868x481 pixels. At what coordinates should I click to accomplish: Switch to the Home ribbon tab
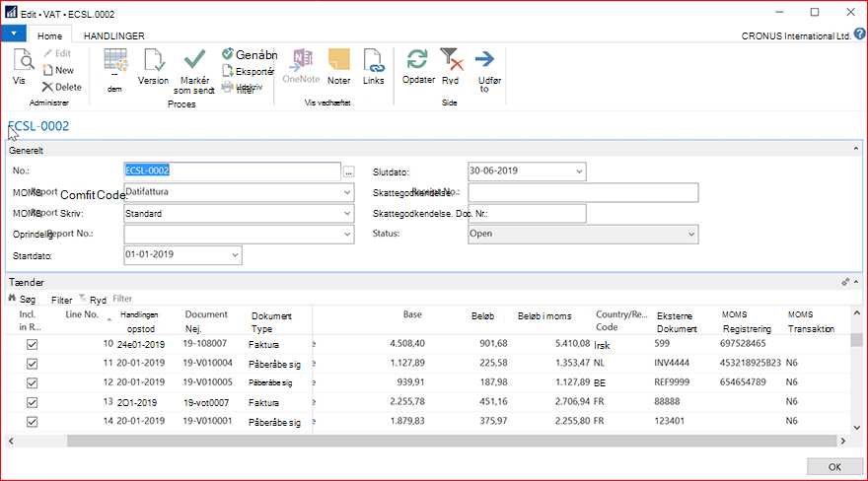[49, 35]
